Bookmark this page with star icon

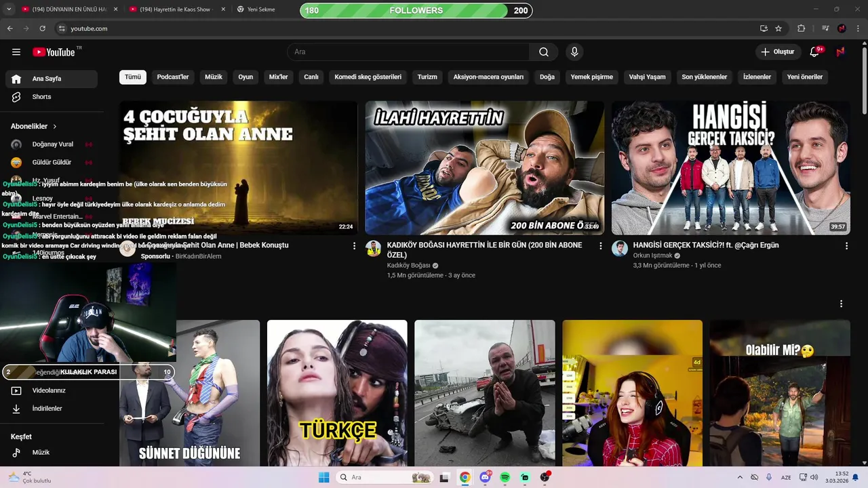[778, 28]
